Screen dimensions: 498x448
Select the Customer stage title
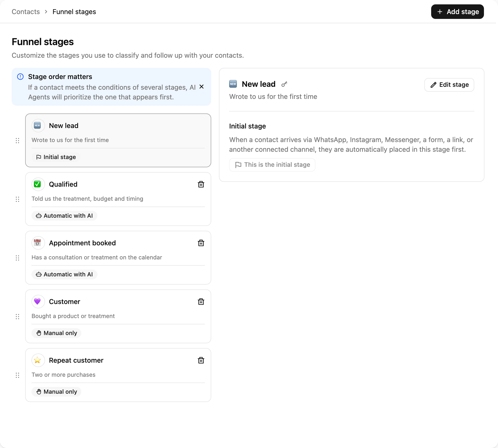[x=64, y=302]
